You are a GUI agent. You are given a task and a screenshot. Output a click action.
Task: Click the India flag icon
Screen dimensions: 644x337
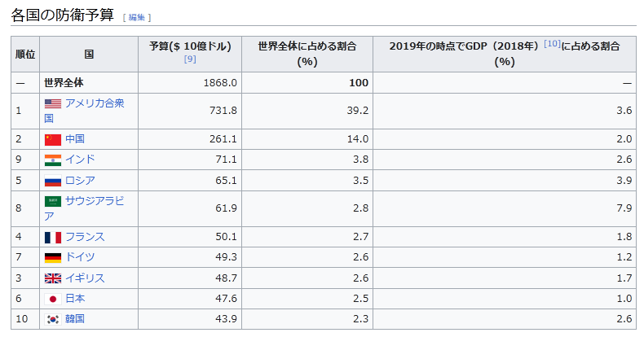tap(53, 160)
